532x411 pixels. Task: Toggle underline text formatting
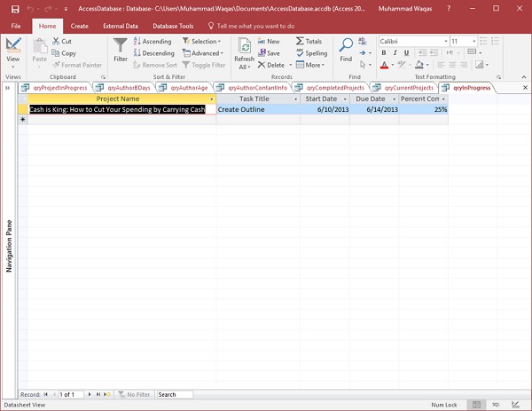(x=407, y=53)
